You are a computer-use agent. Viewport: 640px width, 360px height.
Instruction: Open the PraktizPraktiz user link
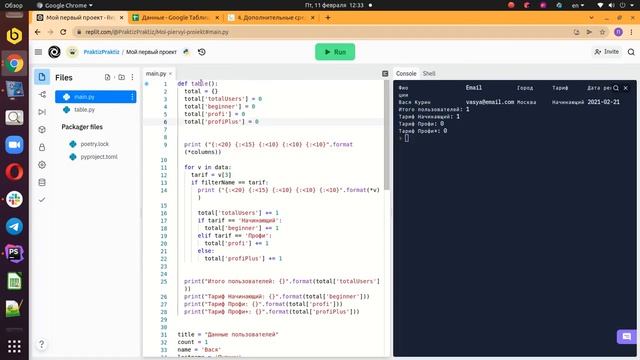tap(101, 52)
